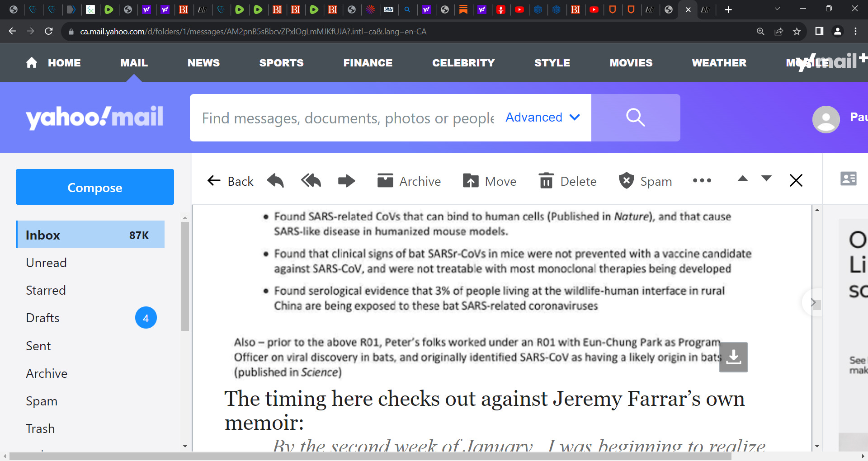The width and height of the screenshot is (868, 461).
Task: Click the Reply All double-arrow icon
Action: click(x=311, y=181)
